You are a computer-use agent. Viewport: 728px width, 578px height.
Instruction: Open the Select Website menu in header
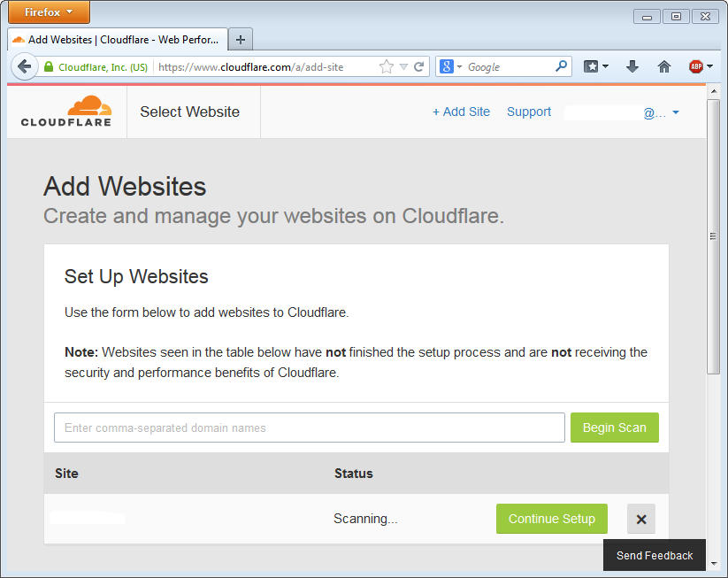189,112
